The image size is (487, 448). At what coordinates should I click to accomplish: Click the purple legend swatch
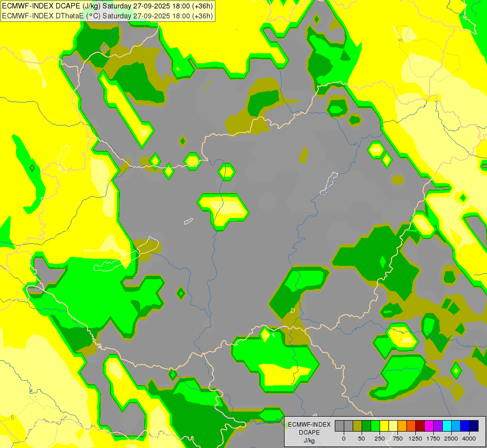click(438, 426)
